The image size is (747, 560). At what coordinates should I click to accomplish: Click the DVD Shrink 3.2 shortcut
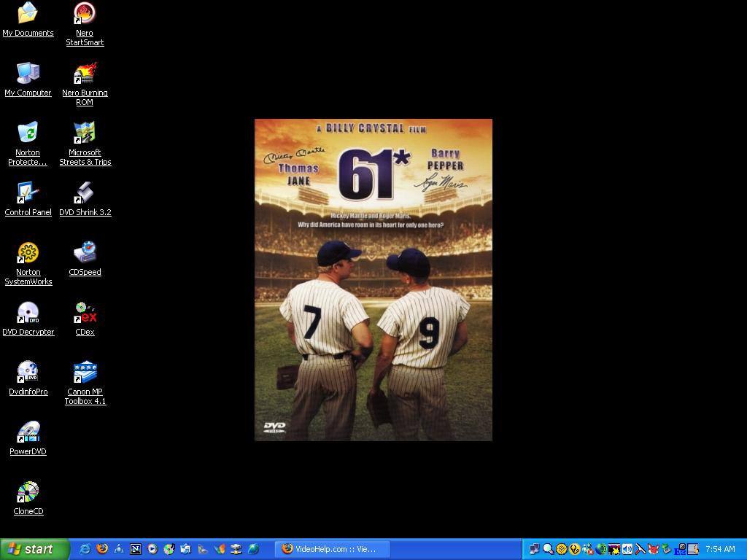85,198
